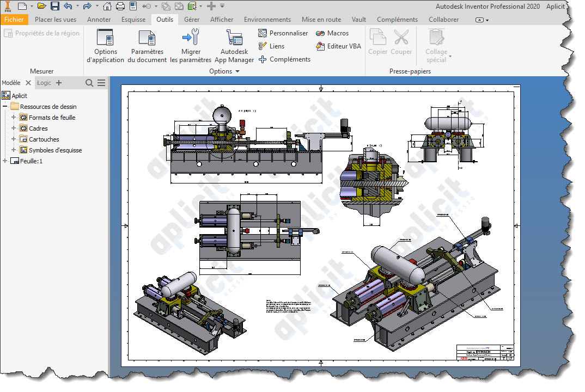Screen dimensions: 585x392
Task: Click the Compléments button
Action: [284, 59]
